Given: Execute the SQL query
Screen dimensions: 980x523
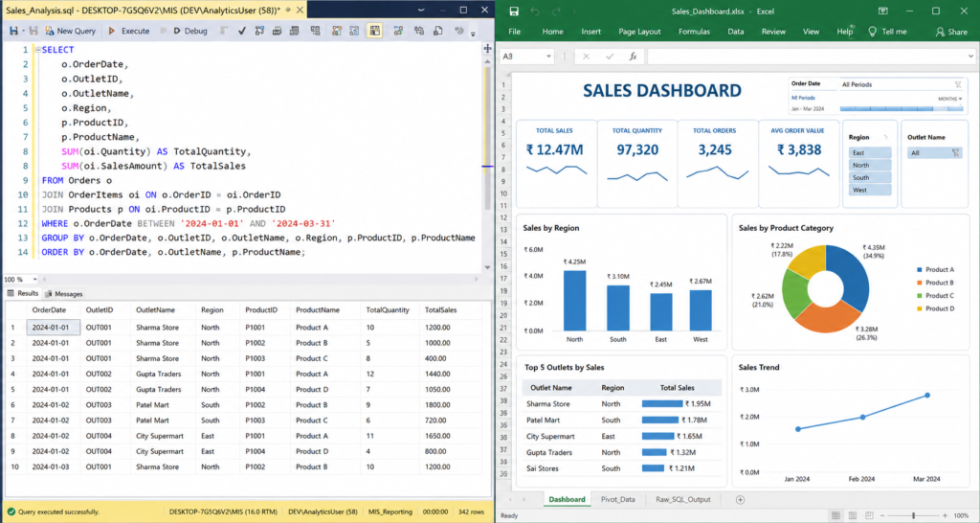Looking at the screenshot, I should pyautogui.click(x=129, y=31).
